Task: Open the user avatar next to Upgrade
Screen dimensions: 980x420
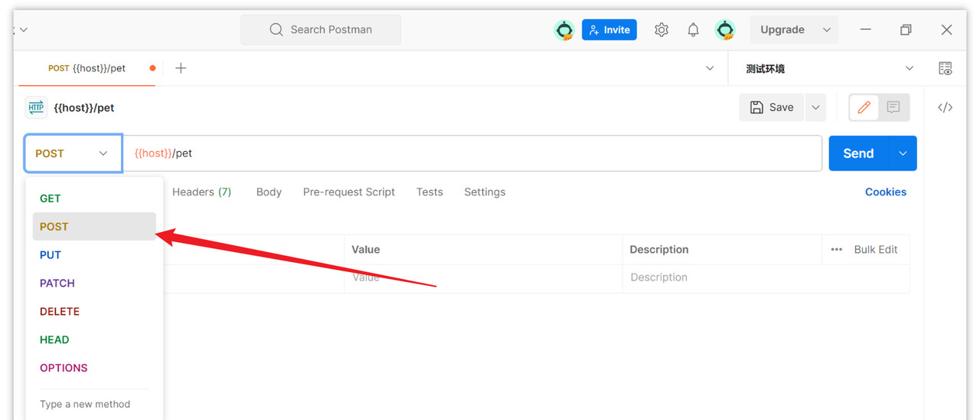Action: click(725, 30)
